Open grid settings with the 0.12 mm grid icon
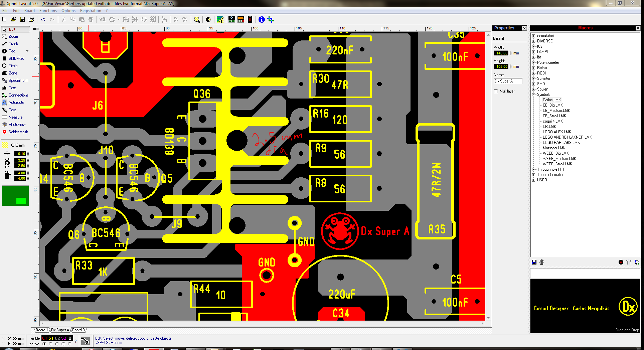Image resolution: width=644 pixels, height=350 pixels. point(5,145)
